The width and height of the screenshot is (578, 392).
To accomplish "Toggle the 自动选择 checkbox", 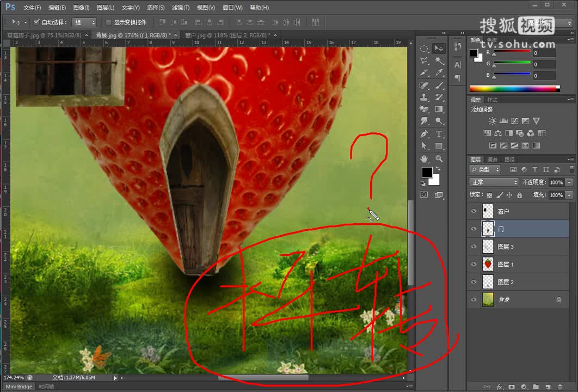I will (x=36, y=22).
